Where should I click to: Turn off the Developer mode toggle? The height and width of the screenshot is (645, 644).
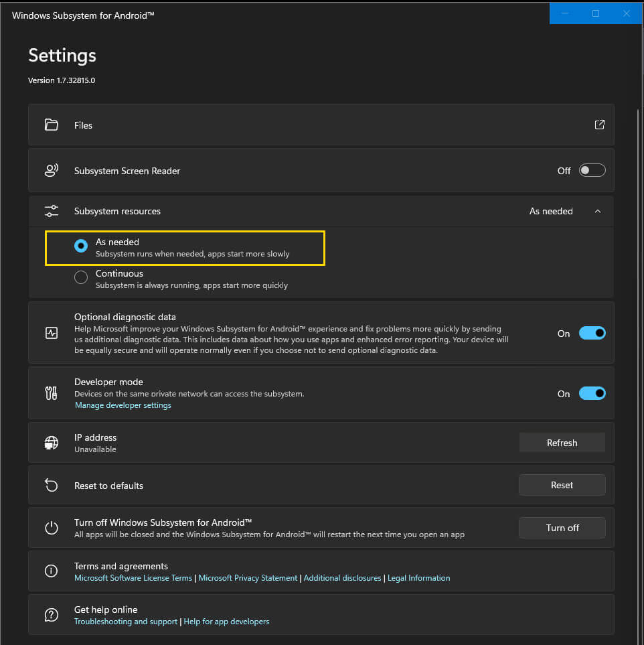tap(592, 393)
